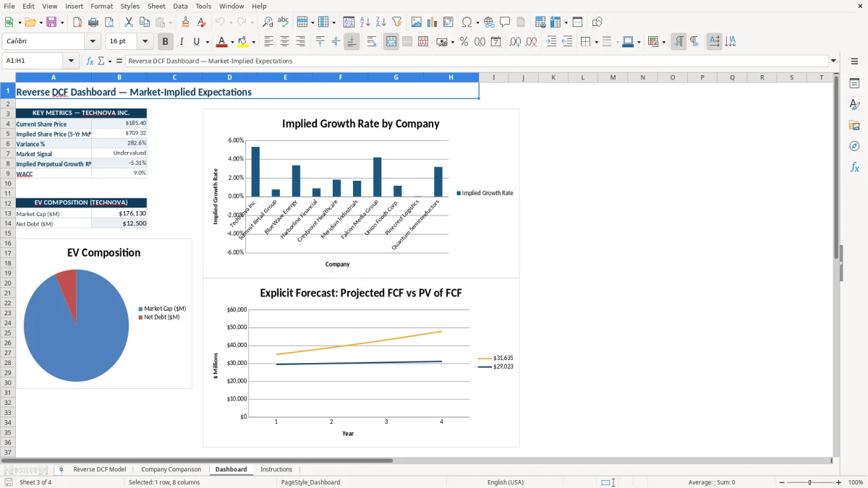
Task: Switch to Reverse DCF Model sheet tab
Action: coord(100,469)
